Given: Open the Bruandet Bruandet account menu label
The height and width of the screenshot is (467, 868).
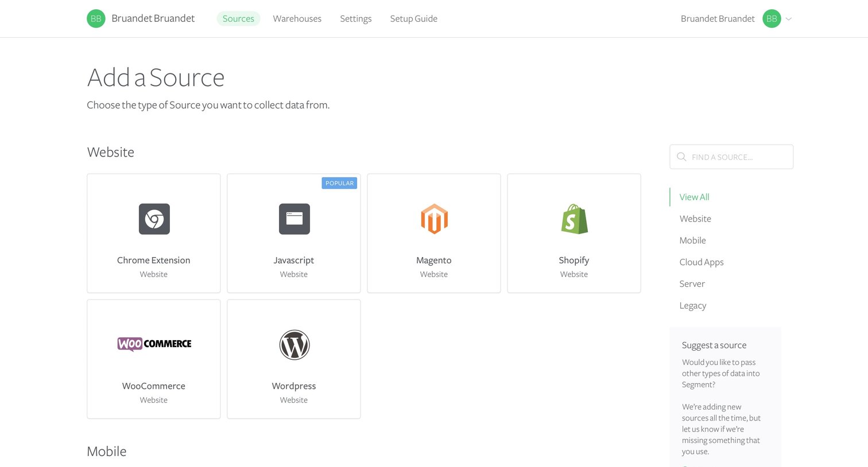Looking at the screenshot, I should [x=718, y=18].
